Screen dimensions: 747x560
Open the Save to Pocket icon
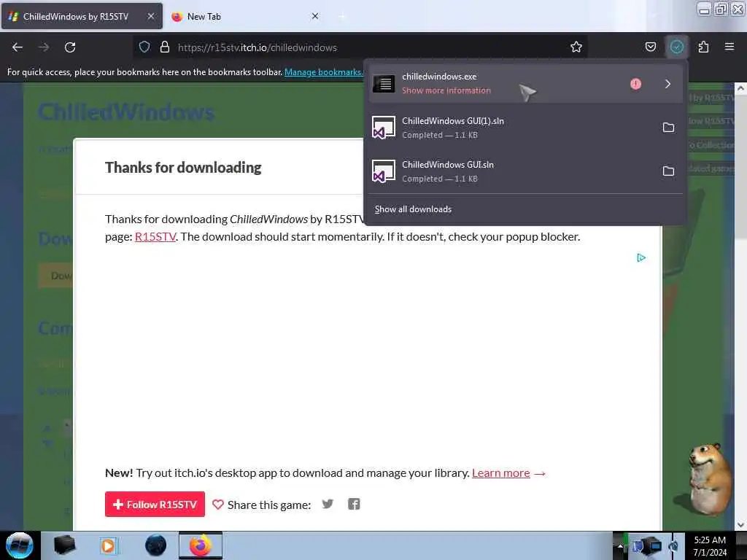[650, 47]
